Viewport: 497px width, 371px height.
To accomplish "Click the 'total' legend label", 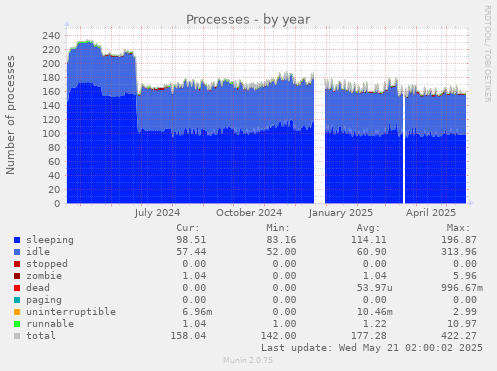I will [x=41, y=336].
